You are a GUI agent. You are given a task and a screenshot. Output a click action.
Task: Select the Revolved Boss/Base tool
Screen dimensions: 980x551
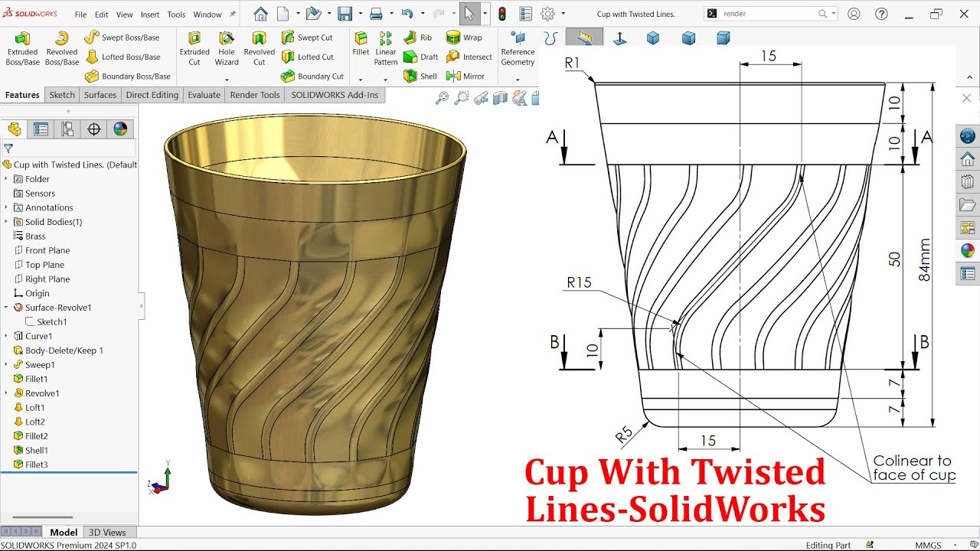click(62, 48)
